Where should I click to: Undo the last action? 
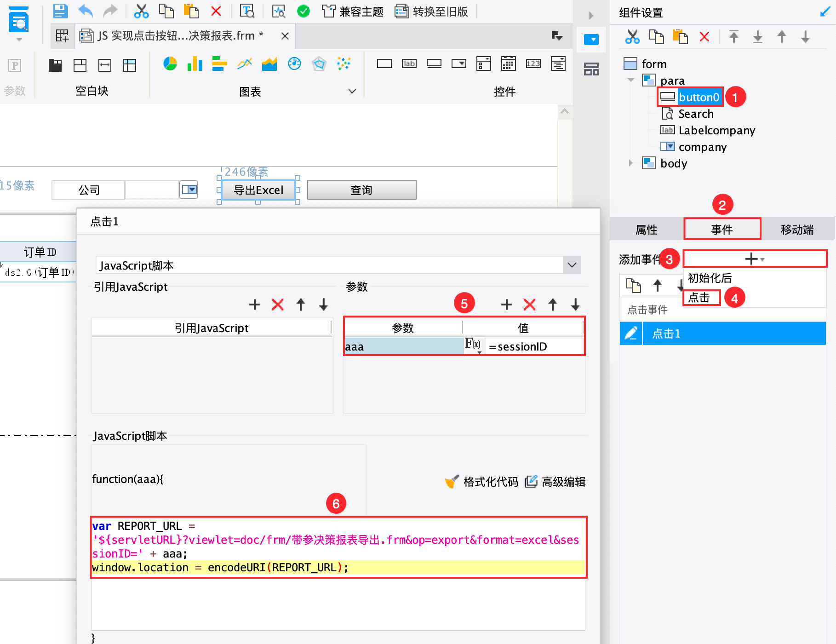click(86, 11)
